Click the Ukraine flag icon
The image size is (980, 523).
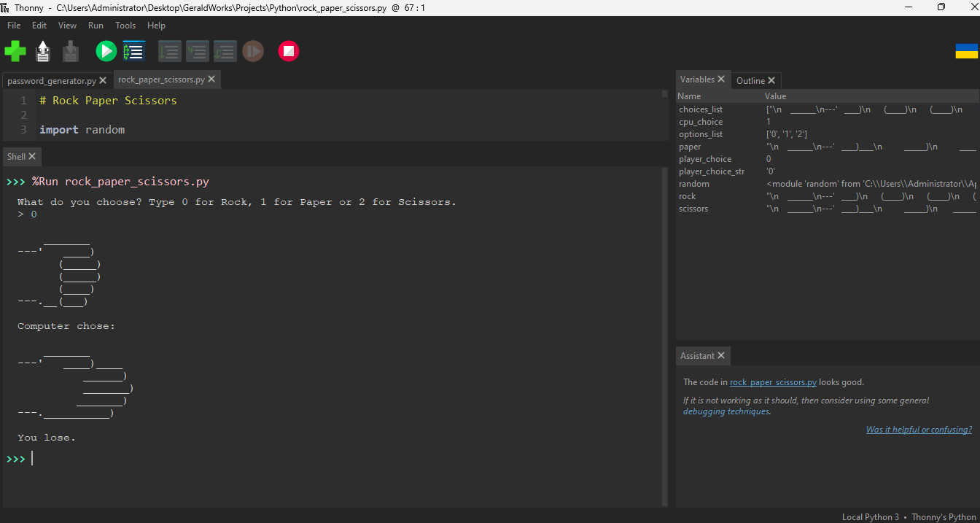click(966, 51)
